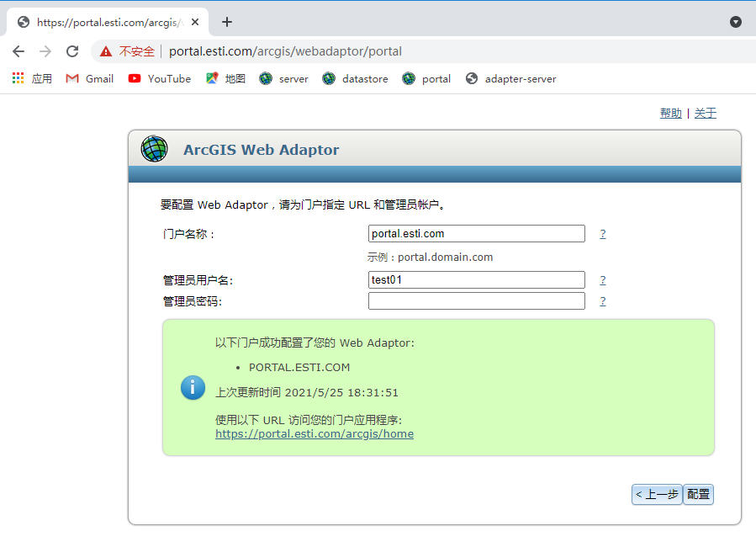Click the ArcGIS globe logo in header

coord(154,149)
